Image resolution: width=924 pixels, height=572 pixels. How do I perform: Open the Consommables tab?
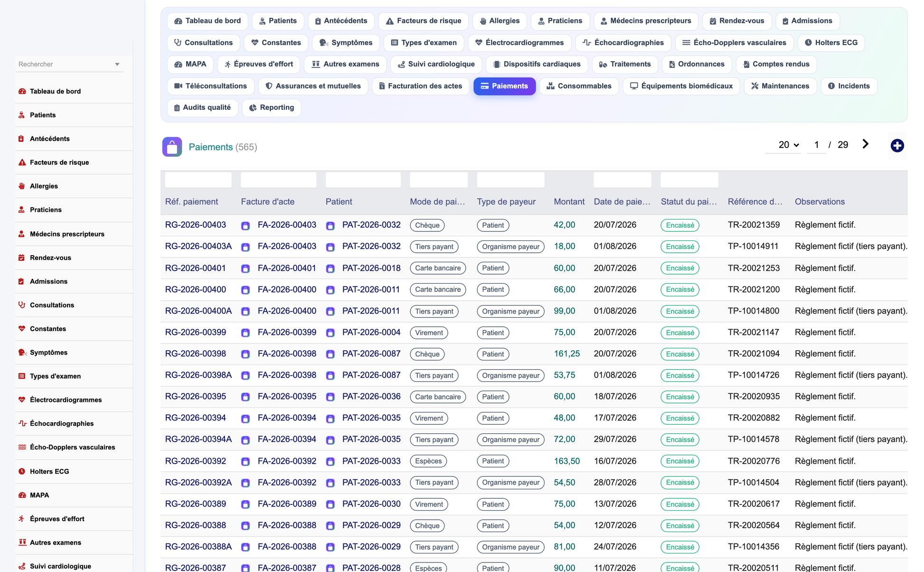tap(579, 86)
